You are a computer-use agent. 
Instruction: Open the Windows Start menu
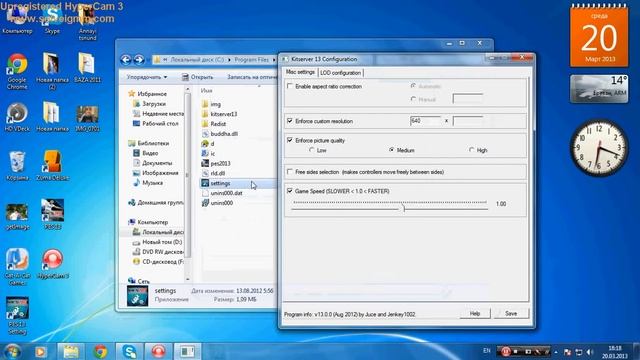click(11, 351)
